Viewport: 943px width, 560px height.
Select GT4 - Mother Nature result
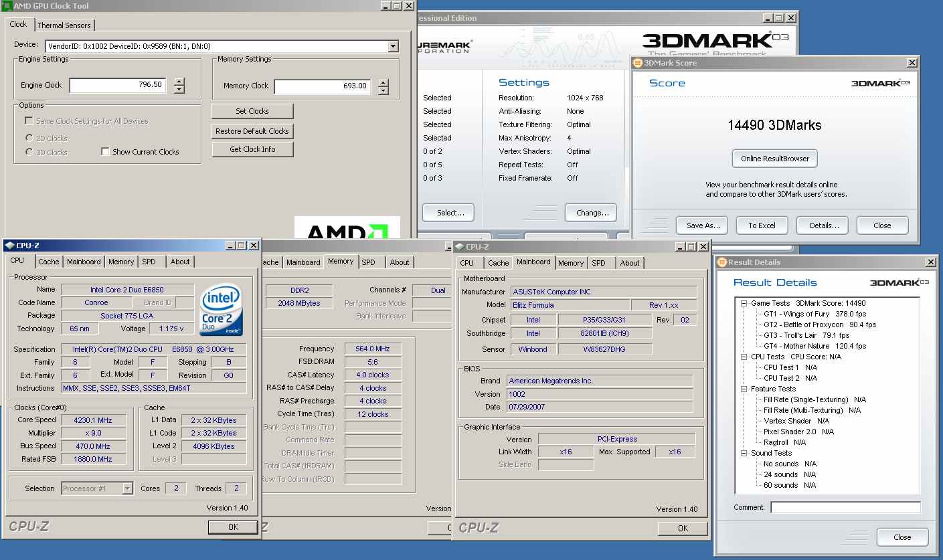coord(815,346)
